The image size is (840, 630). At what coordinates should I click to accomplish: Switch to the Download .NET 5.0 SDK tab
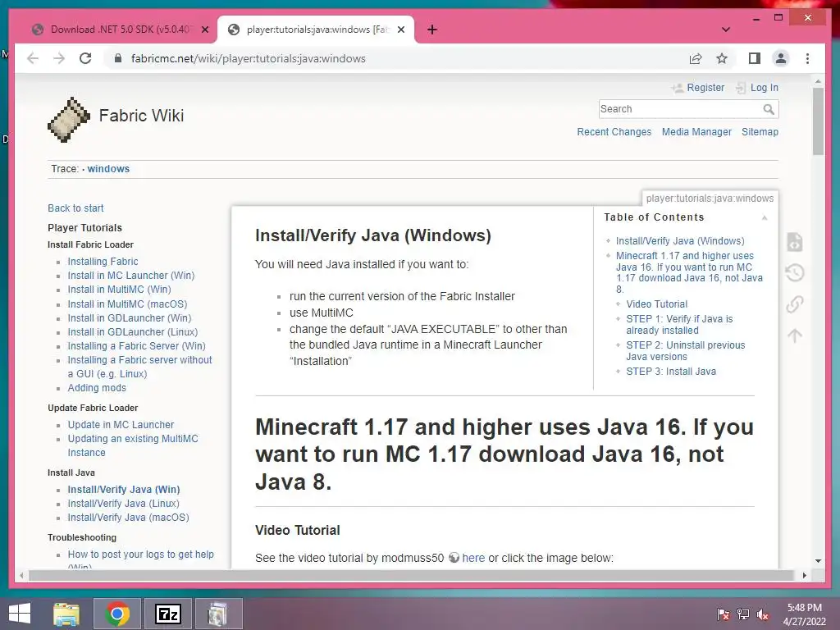coord(119,30)
